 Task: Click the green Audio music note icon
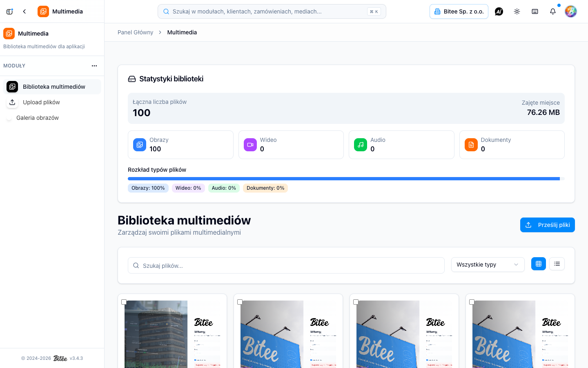click(x=361, y=145)
